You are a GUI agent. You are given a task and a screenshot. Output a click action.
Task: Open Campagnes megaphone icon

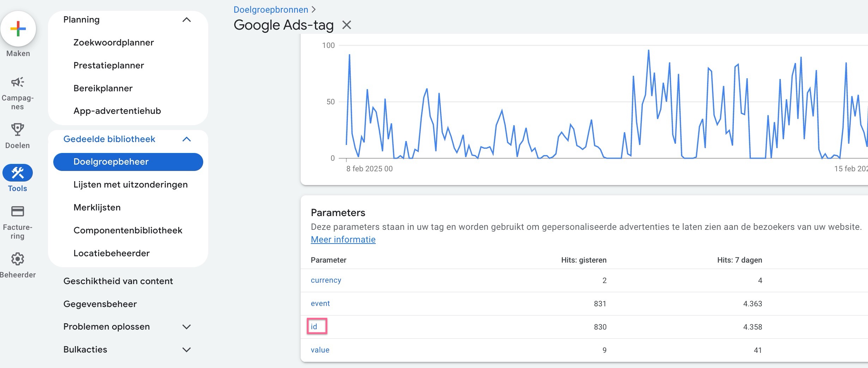(x=17, y=82)
